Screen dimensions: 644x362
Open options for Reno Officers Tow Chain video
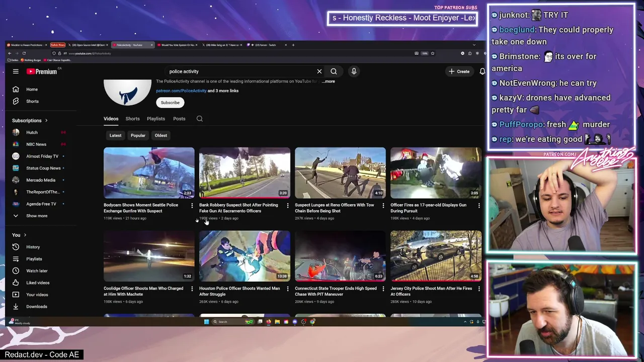coord(383,205)
